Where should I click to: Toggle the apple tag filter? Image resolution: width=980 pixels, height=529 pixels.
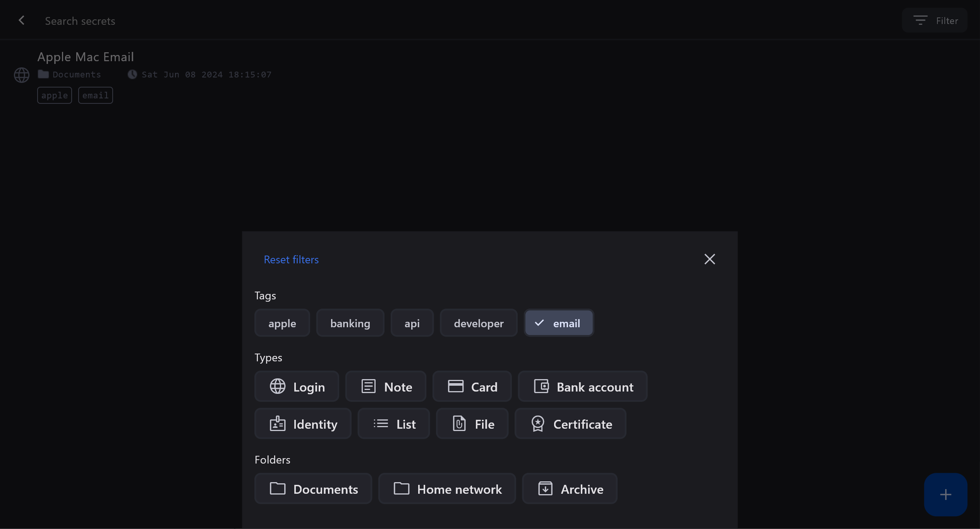[x=282, y=323]
